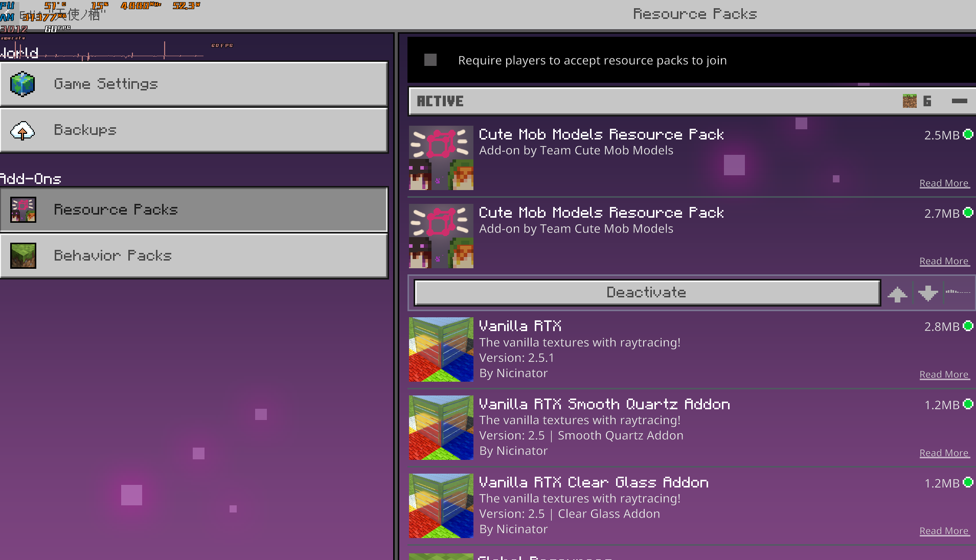Collapse the ACTIVE packs section

(x=959, y=101)
